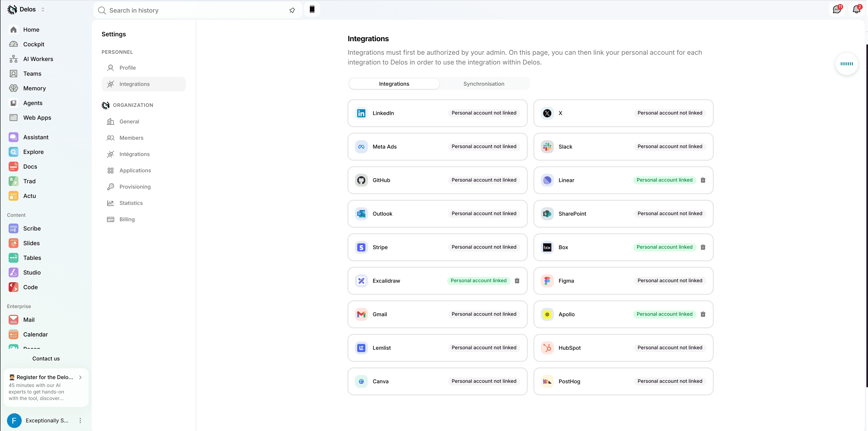Open the Trad translation app
The width and height of the screenshot is (868, 431).
(29, 181)
